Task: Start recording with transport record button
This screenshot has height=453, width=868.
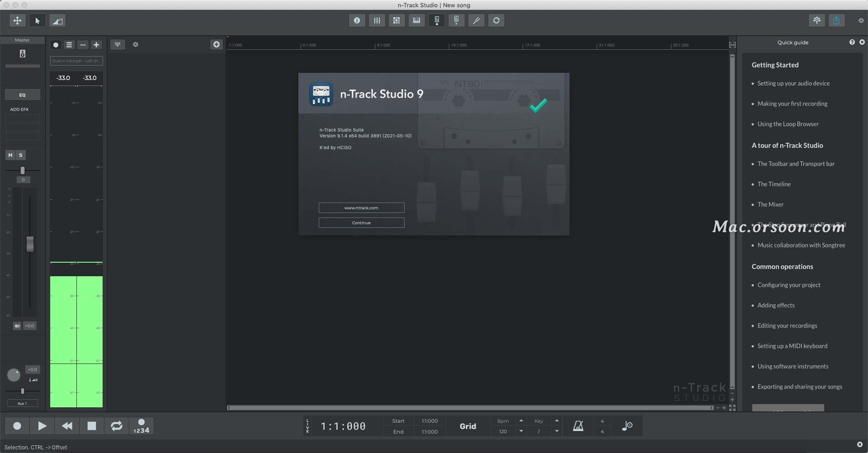Action: [17, 426]
